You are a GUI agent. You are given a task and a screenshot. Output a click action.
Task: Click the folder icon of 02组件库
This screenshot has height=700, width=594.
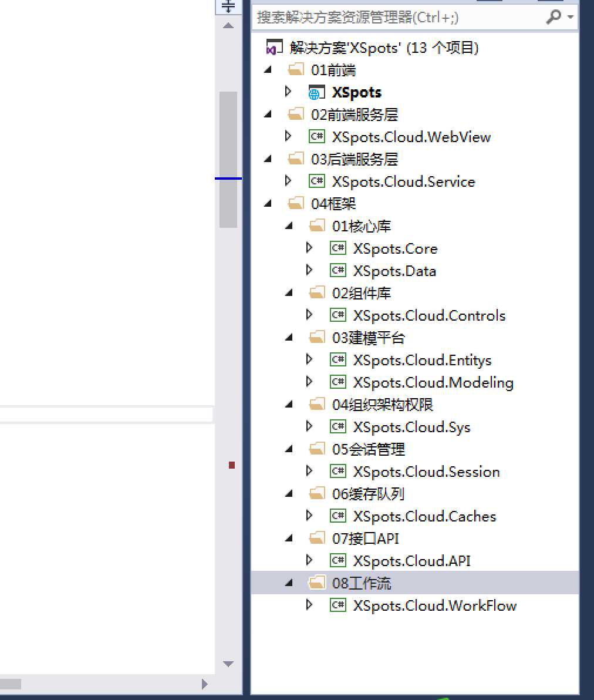click(317, 293)
